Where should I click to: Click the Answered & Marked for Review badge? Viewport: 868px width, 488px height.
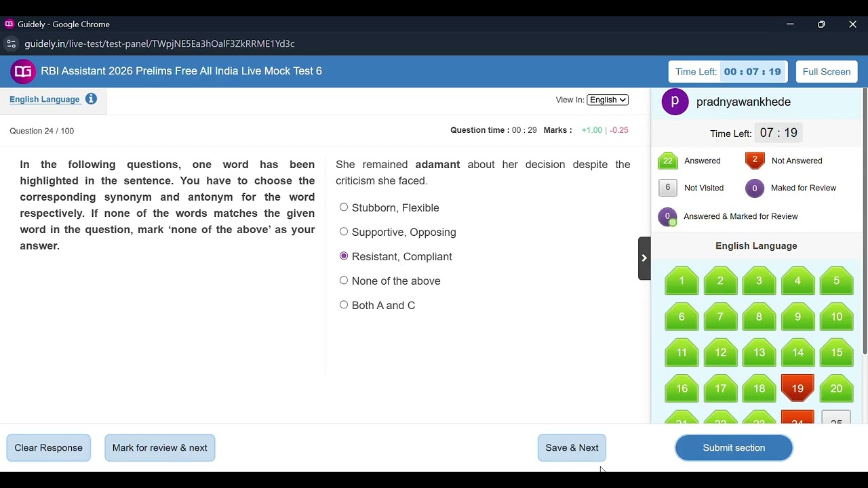click(668, 217)
